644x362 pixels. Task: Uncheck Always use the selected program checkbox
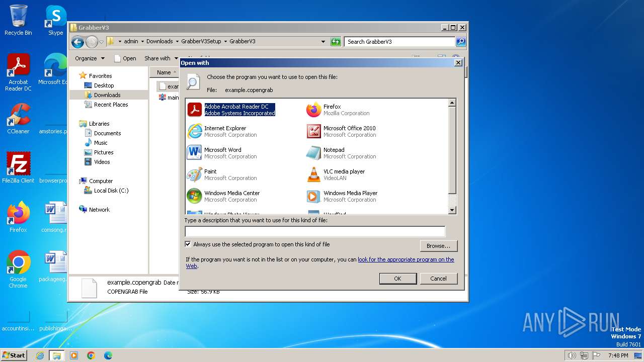coord(188,244)
